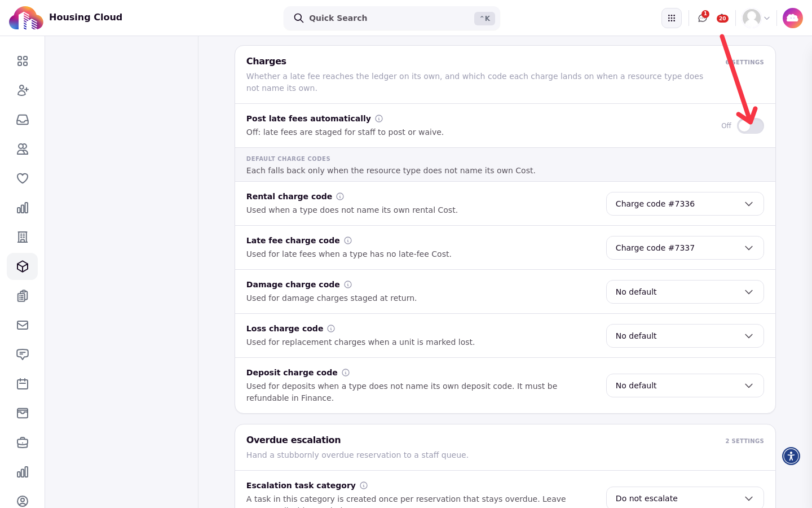Open the briefcase sidebar icon
The height and width of the screenshot is (508, 812).
23,443
